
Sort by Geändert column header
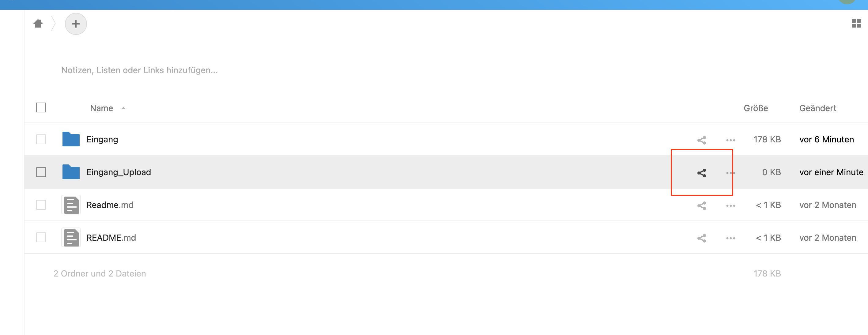[x=818, y=108]
